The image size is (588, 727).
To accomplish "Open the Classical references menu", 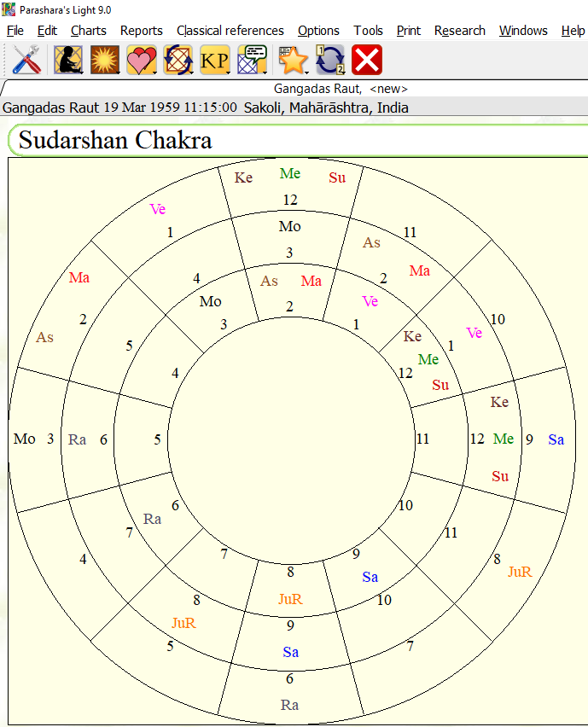I will (230, 31).
